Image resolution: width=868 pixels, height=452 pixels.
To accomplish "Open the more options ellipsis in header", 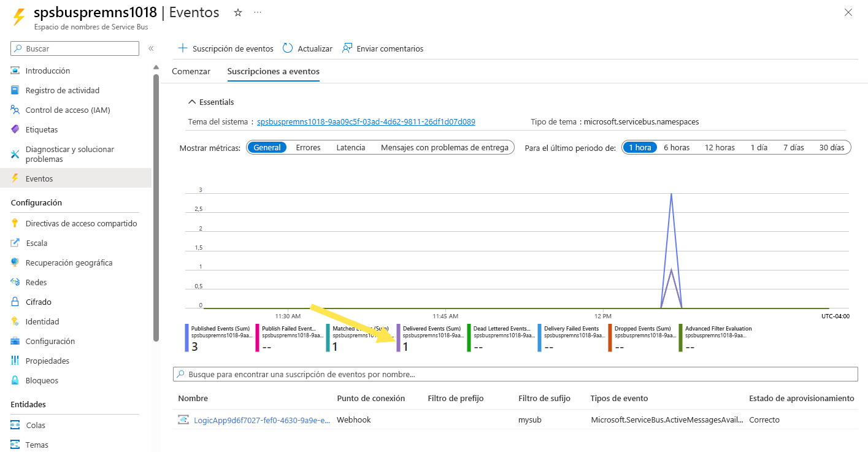I will [x=258, y=12].
